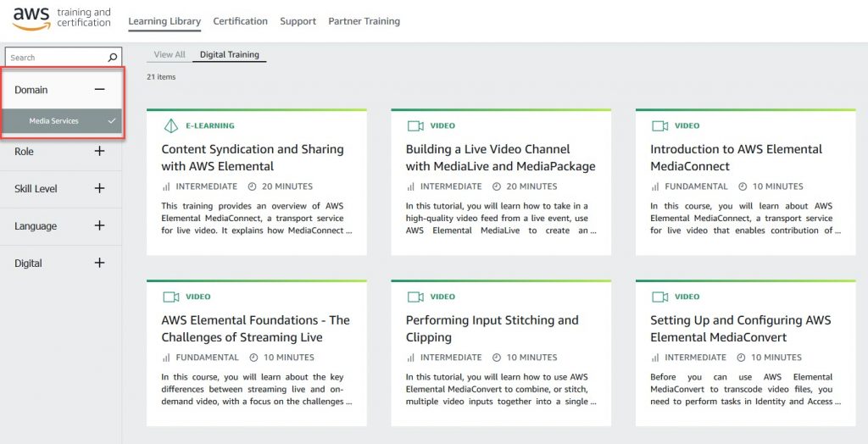Click skill level bars icon on Content Syndication card
Screen dimensions: 868x444
pos(166,186)
